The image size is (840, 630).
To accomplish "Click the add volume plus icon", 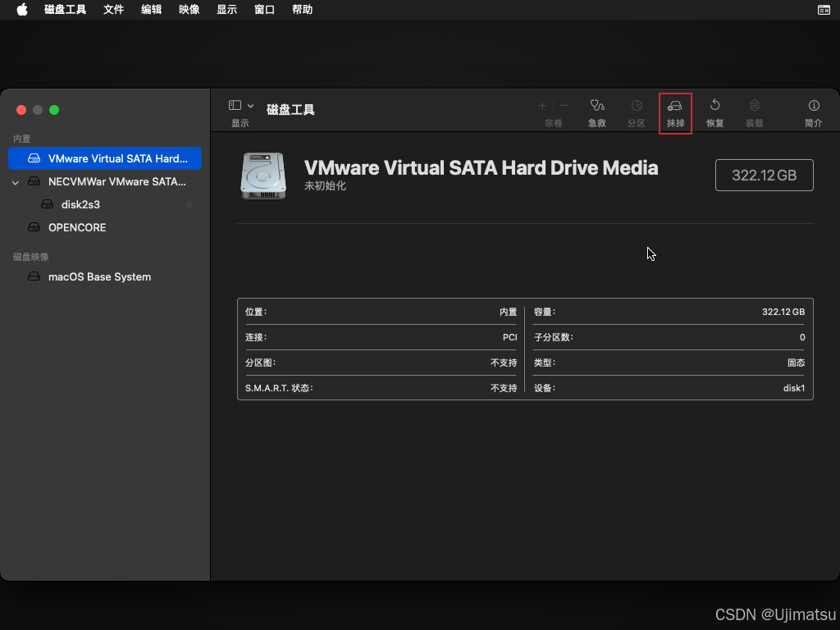I will click(542, 106).
